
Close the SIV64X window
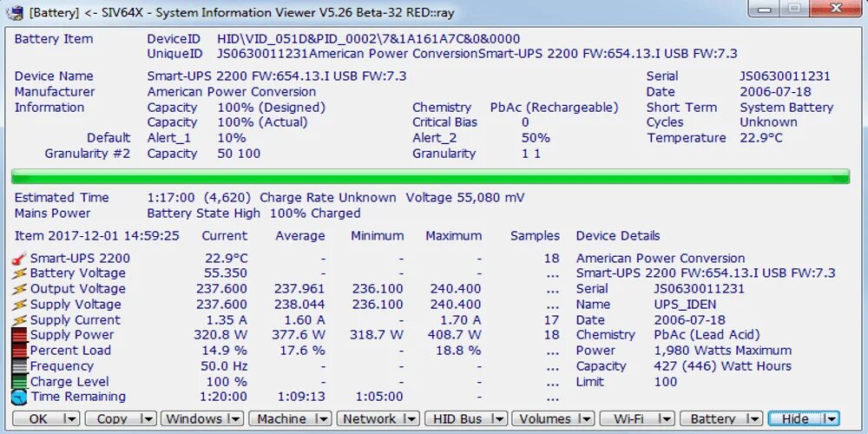(837, 8)
